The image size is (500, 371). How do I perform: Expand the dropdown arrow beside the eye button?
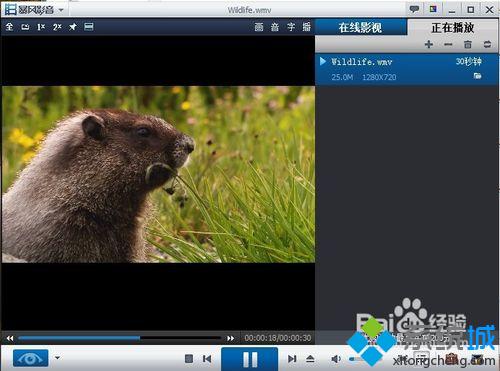click(57, 358)
